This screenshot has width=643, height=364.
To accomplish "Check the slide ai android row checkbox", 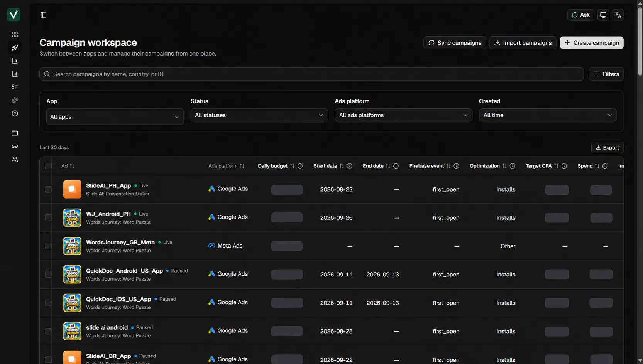I will click(x=48, y=331).
